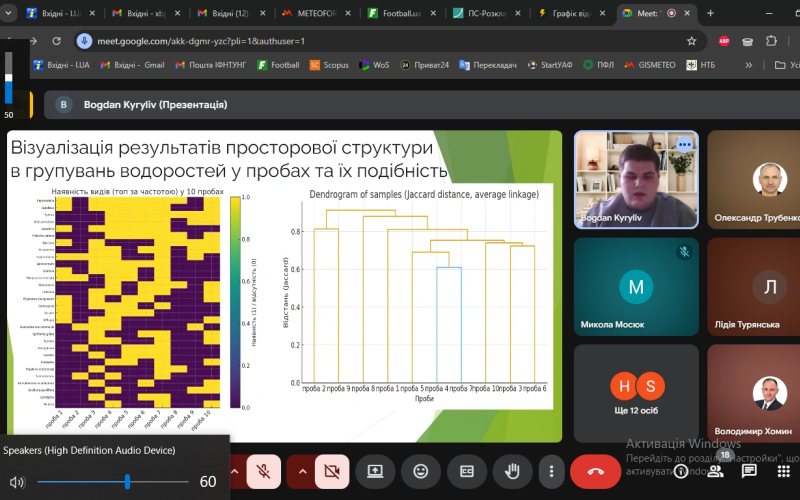
Task: Open the all bookmarks folder
Action: tap(786, 65)
